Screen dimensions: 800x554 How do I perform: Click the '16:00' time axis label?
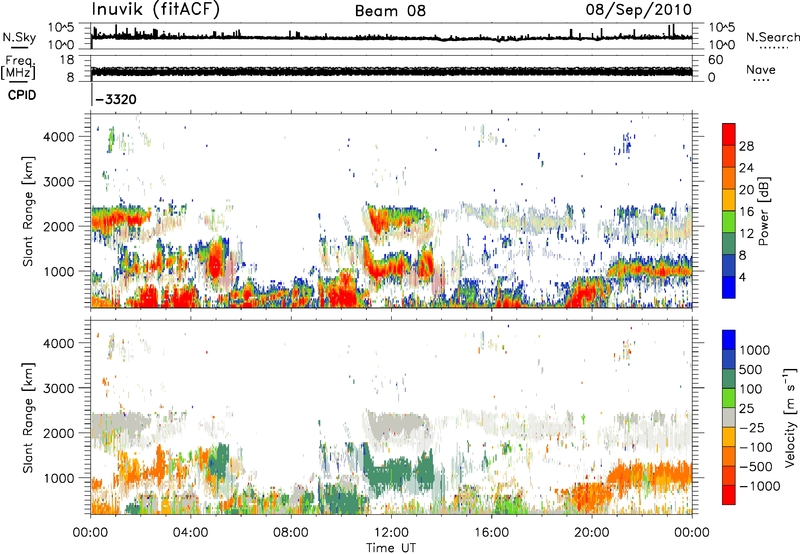coord(491,533)
